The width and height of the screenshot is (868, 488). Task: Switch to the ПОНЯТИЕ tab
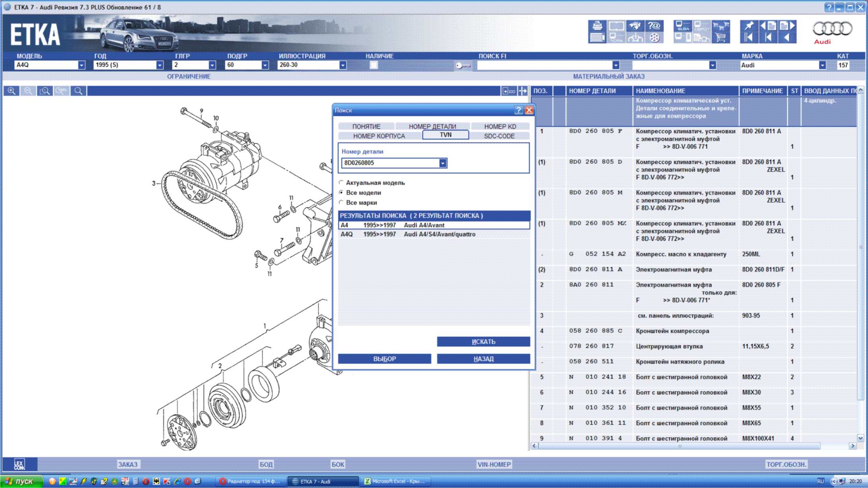pyautogui.click(x=366, y=127)
